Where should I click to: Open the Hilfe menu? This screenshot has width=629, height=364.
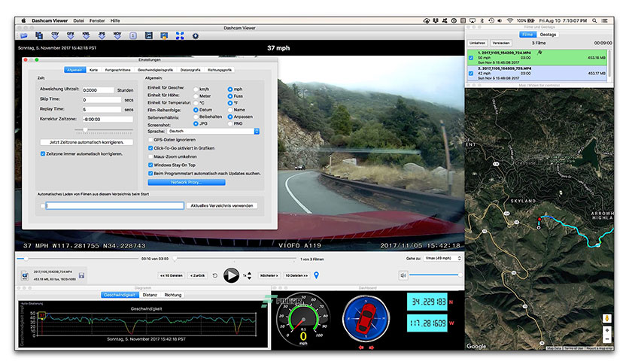[x=115, y=20]
